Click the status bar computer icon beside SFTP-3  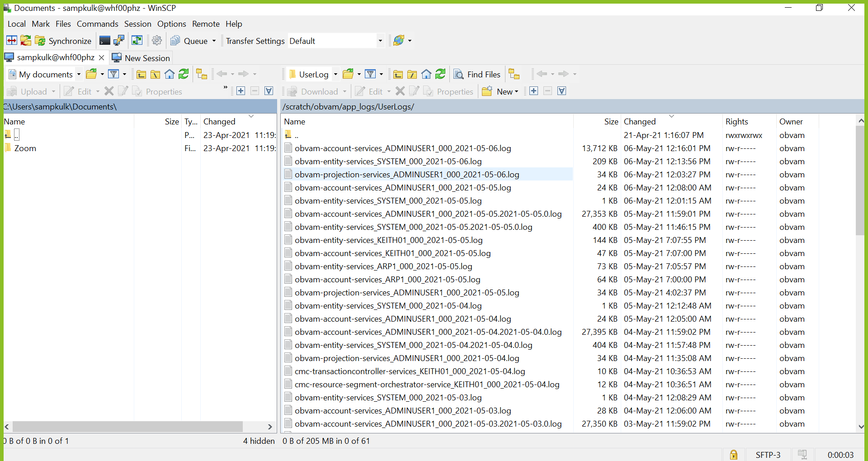[x=802, y=455]
